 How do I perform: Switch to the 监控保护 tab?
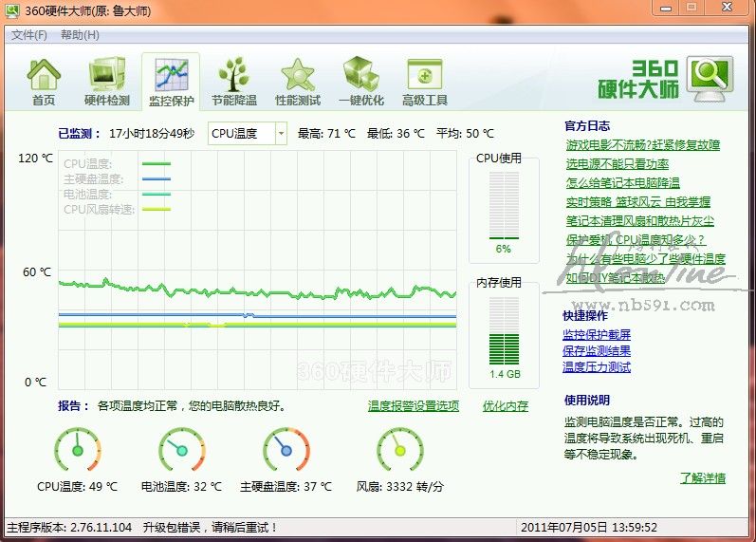point(171,82)
